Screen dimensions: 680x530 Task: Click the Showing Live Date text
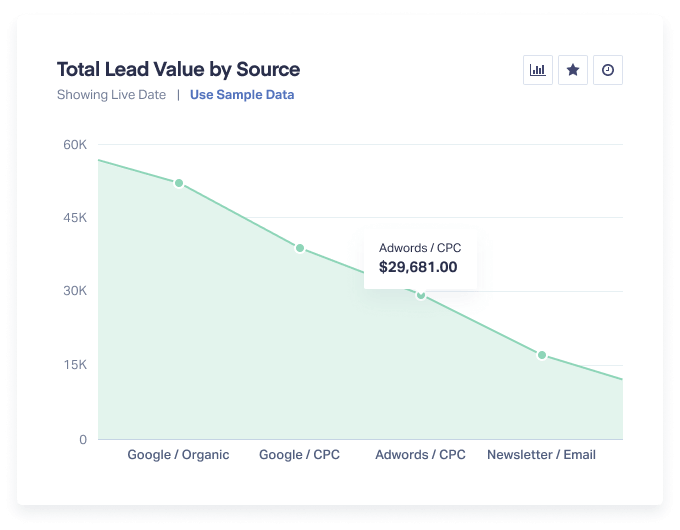(111, 95)
